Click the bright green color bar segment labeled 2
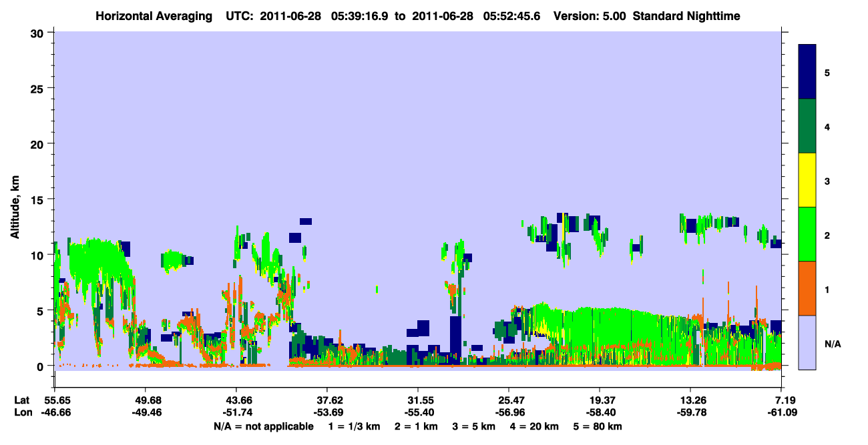Viewport: 868px width, 445px height. [807, 234]
